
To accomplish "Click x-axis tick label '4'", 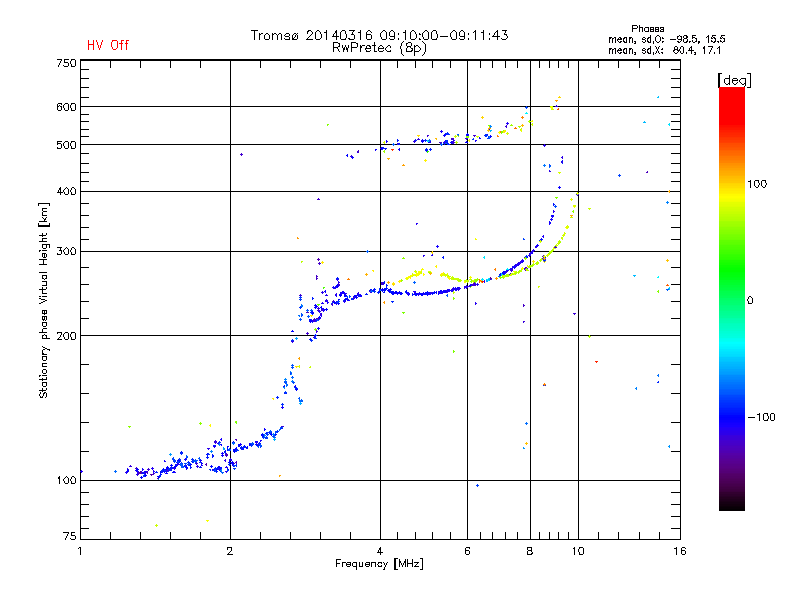I will pyautogui.click(x=380, y=551).
